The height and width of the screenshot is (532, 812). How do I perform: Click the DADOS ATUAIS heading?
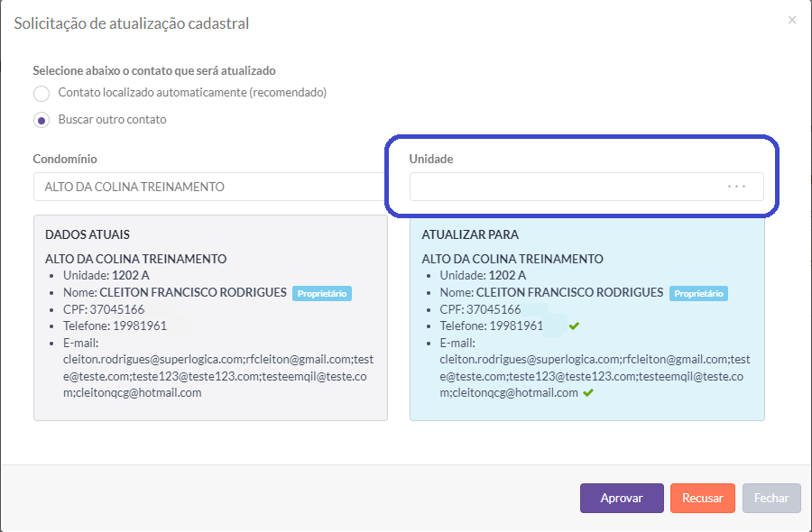(x=88, y=234)
